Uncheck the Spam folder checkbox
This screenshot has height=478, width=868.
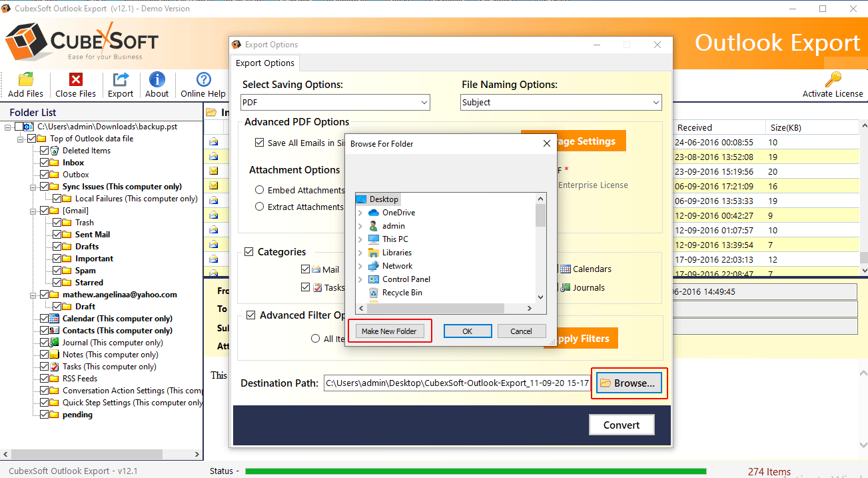(57, 271)
